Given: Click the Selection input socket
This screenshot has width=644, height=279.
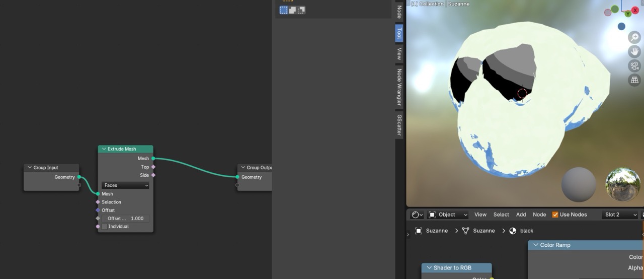Looking at the screenshot, I should [98, 202].
